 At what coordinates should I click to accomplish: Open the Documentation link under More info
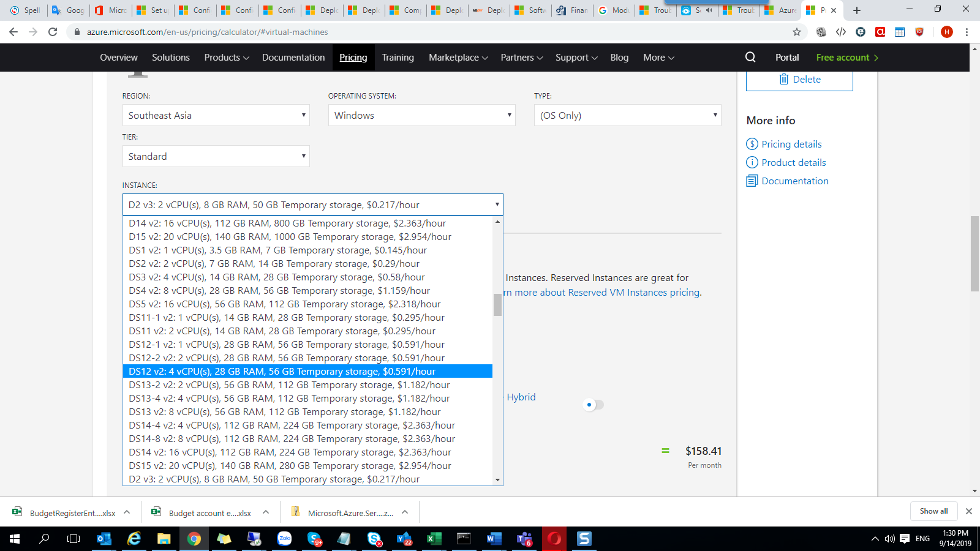pyautogui.click(x=795, y=181)
